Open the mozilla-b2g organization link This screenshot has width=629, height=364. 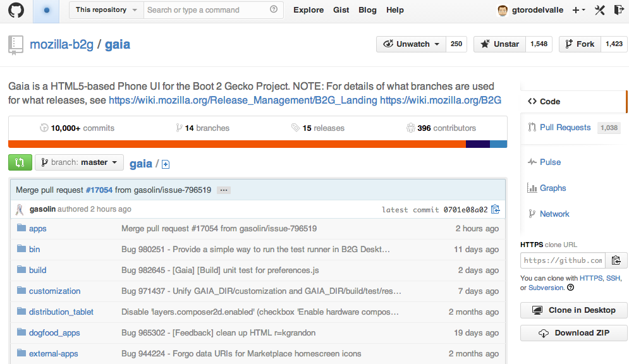pos(61,44)
